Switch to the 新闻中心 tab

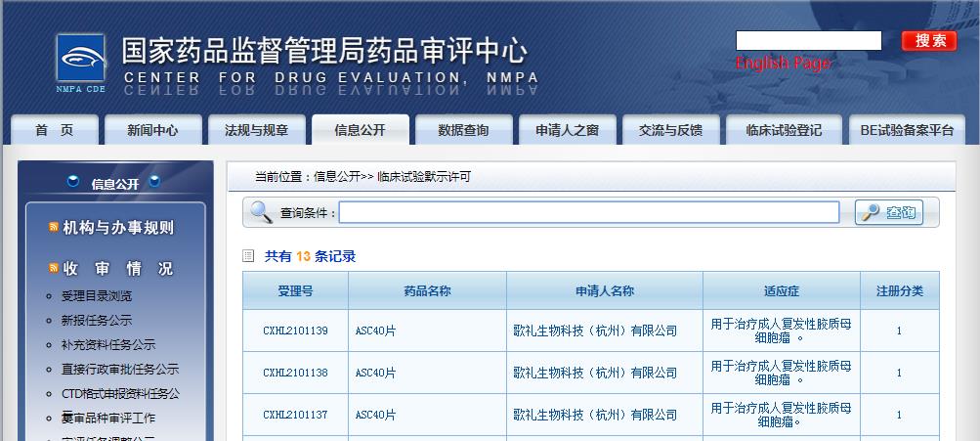pos(151,130)
